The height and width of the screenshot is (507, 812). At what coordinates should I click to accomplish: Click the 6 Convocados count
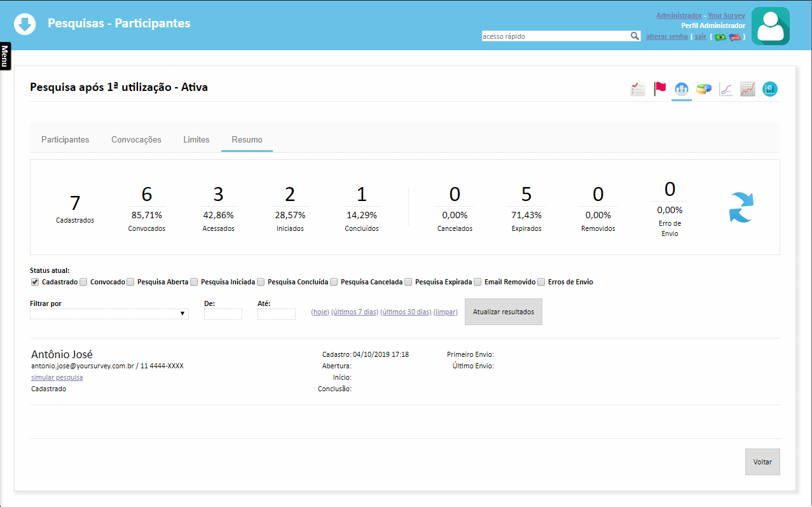pyautogui.click(x=147, y=194)
